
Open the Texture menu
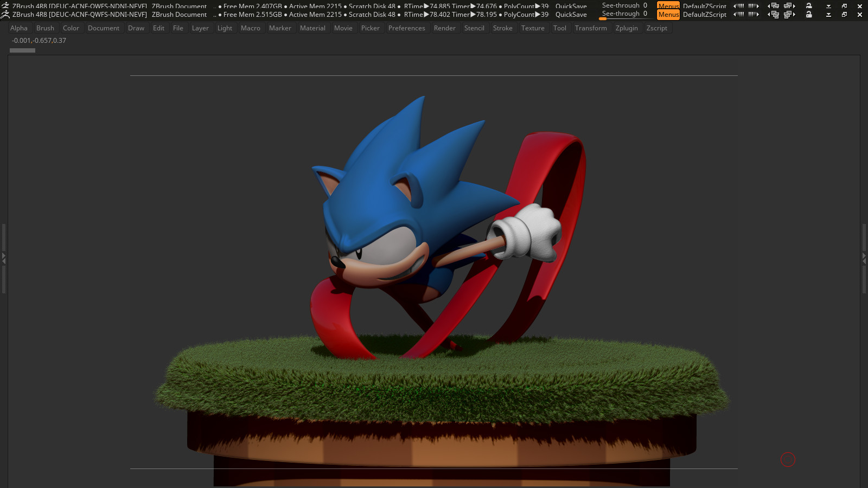(533, 28)
